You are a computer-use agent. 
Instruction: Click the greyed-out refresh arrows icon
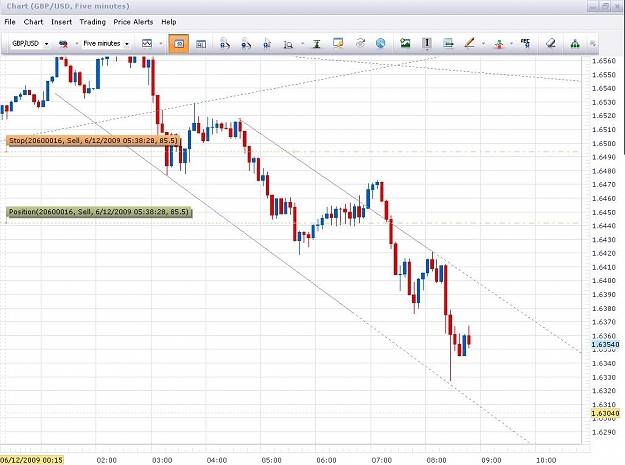point(360,43)
